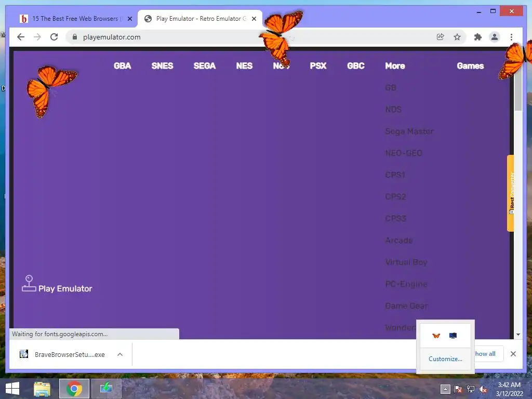Select the Play Emulator tab
Image resolution: width=532 pixels, height=399 pixels.
(x=200, y=19)
